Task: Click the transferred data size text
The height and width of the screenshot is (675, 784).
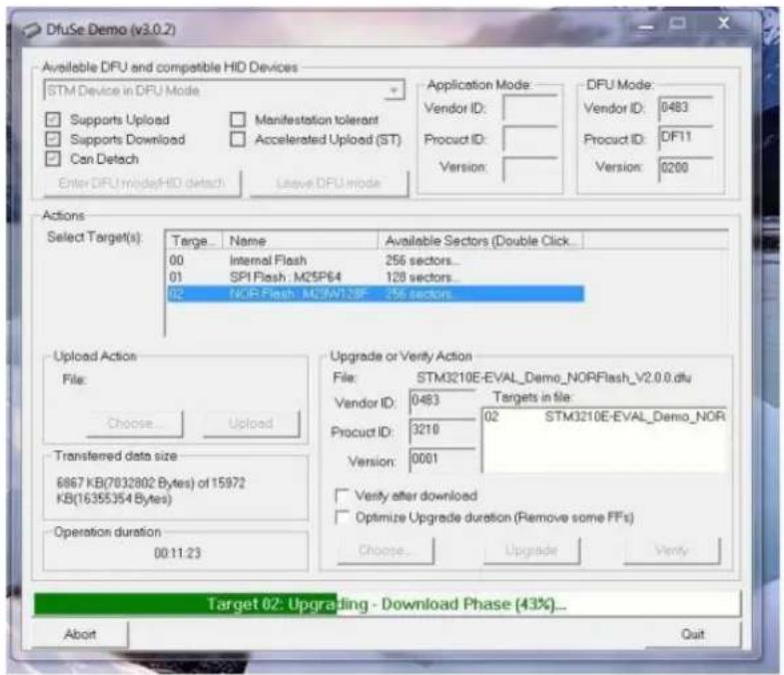Action: tap(151, 491)
